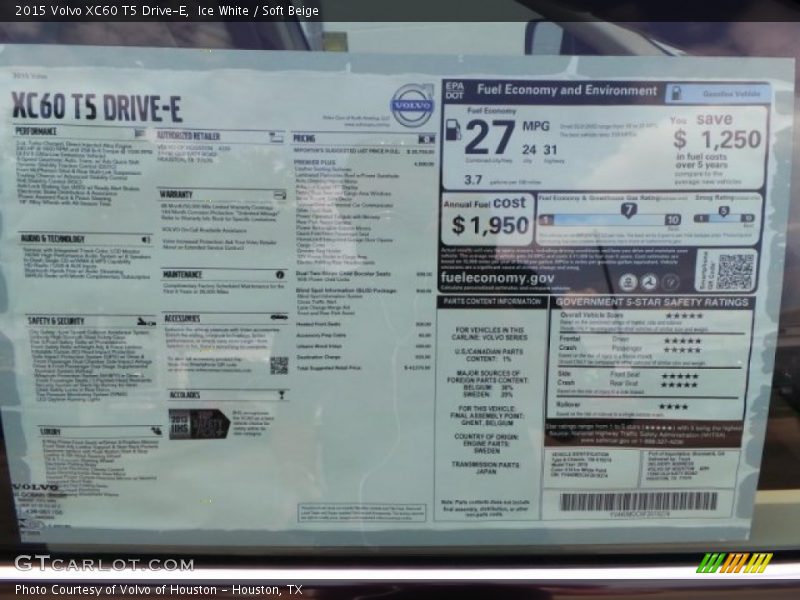Click the EPA DOT label badge
The width and height of the screenshot is (800, 600).
pyautogui.click(x=455, y=90)
